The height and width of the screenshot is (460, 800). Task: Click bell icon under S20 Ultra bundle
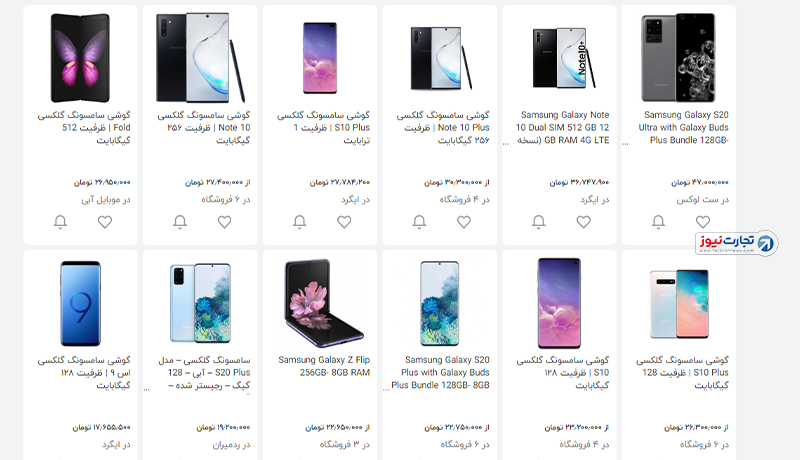click(659, 222)
